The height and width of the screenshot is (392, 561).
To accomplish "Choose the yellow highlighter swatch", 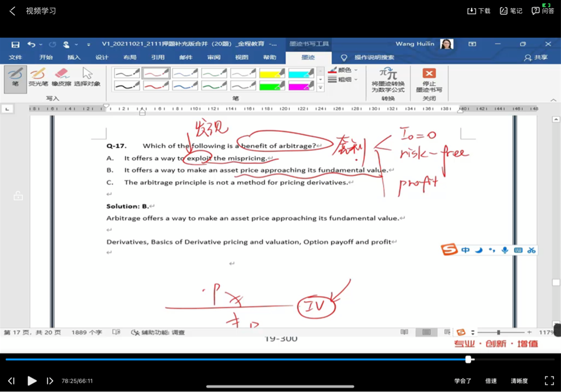I will (272, 73).
